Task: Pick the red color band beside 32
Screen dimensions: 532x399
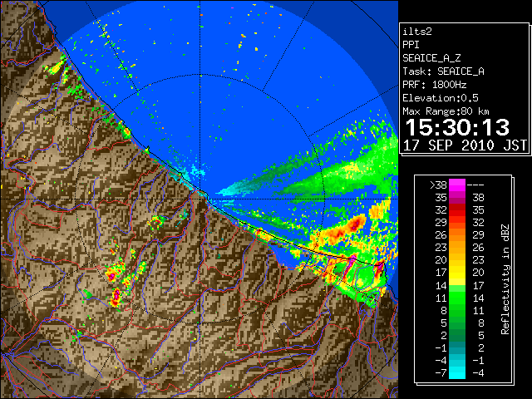Action: click(457, 210)
